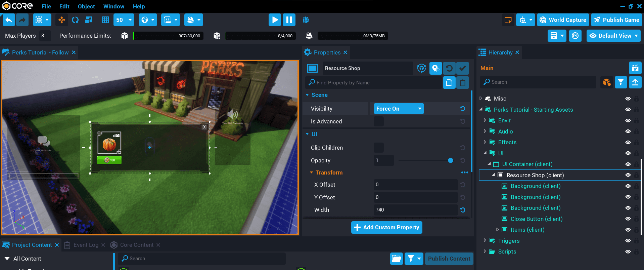Click the multiplayer preview mode icon
644x270 pixels.
pyautogui.click(x=306, y=20)
